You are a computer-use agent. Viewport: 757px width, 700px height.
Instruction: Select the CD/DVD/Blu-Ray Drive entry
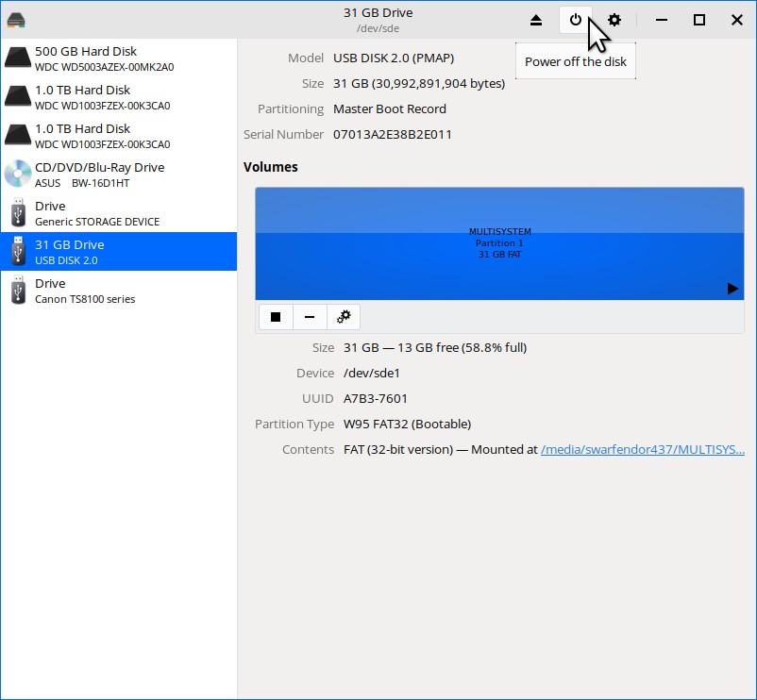pyautogui.click(x=118, y=175)
